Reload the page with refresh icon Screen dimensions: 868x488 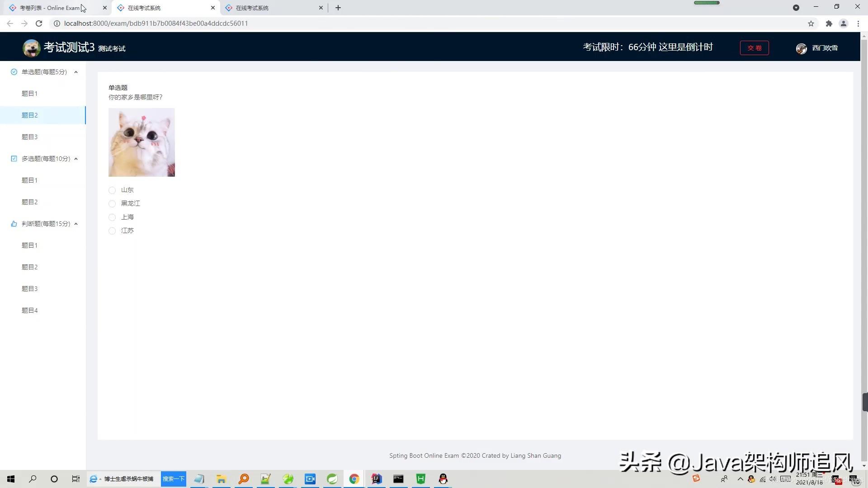pyautogui.click(x=39, y=23)
